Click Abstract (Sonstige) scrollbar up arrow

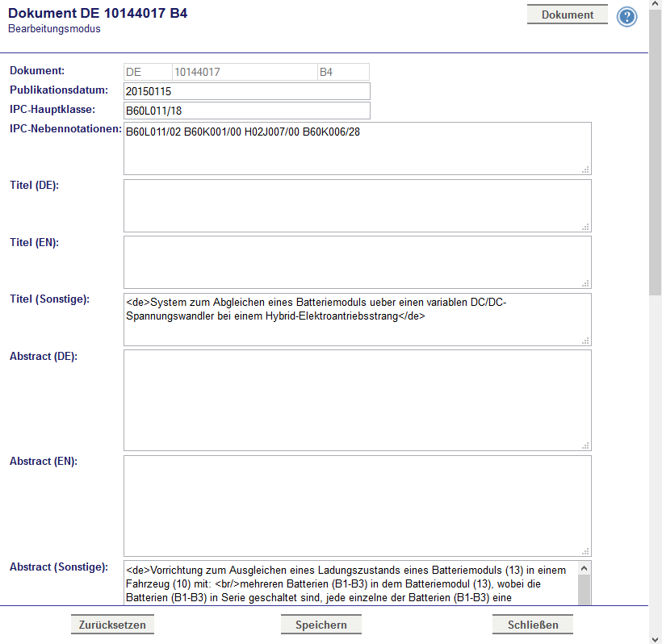[x=584, y=568]
